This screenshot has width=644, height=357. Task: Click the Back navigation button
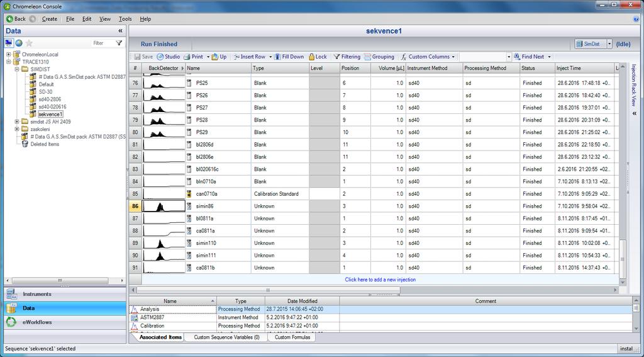(16, 19)
